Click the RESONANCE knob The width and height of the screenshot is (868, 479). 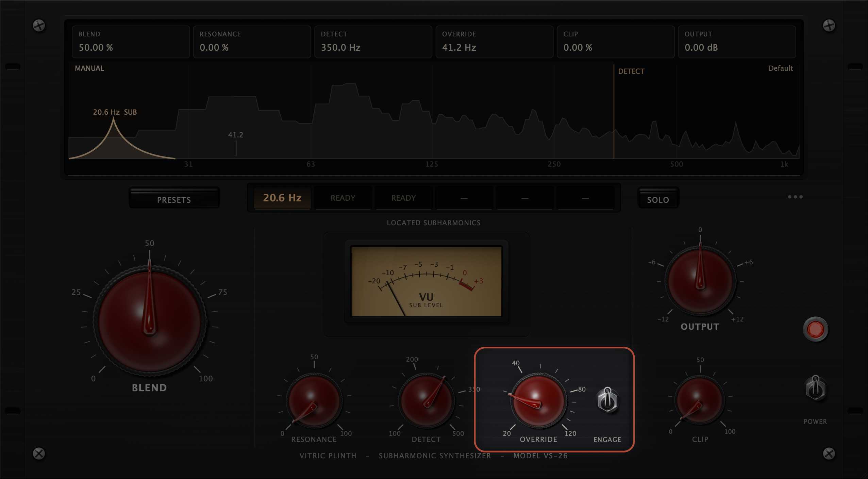click(x=314, y=401)
